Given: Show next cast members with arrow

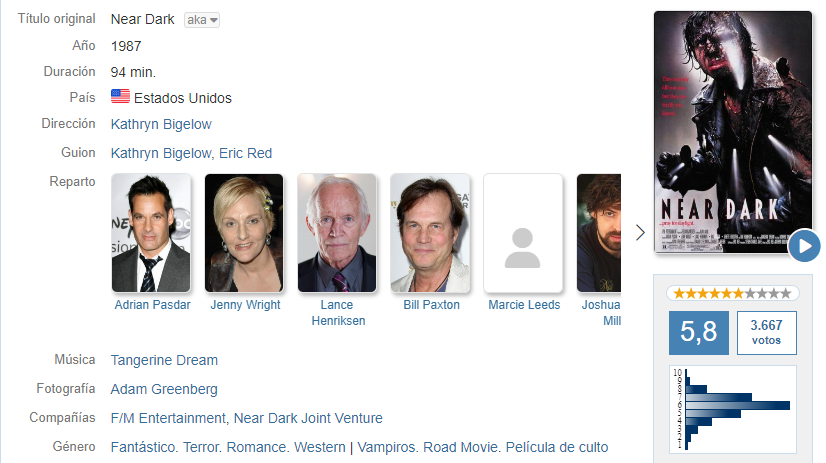Looking at the screenshot, I should click(640, 232).
